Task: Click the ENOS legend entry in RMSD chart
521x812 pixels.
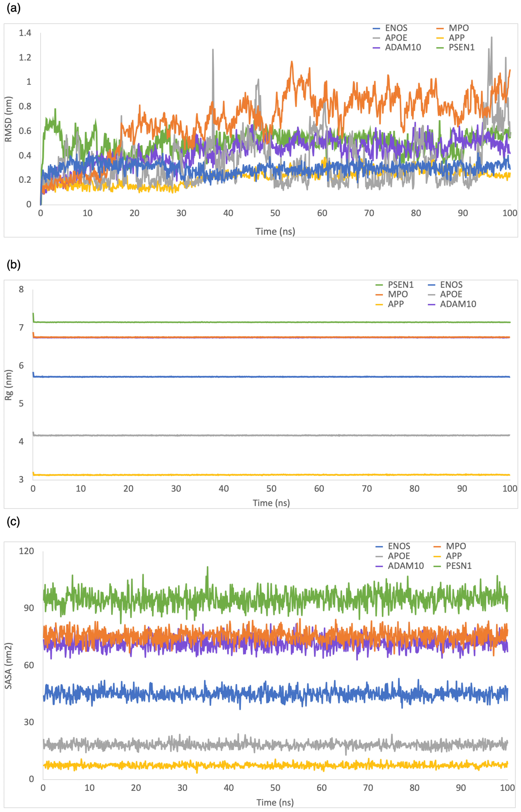Action: tap(396, 28)
